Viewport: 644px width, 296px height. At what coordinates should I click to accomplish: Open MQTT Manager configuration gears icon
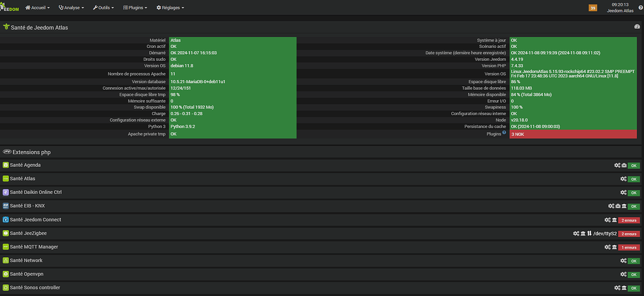[x=607, y=247]
